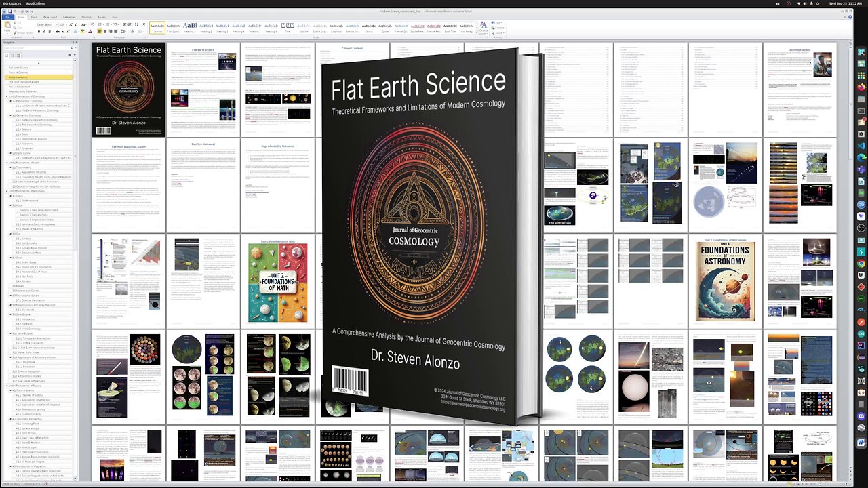868x488 pixels.
Task: Show page thumbnails in Navigation pane
Action: pos(12,55)
